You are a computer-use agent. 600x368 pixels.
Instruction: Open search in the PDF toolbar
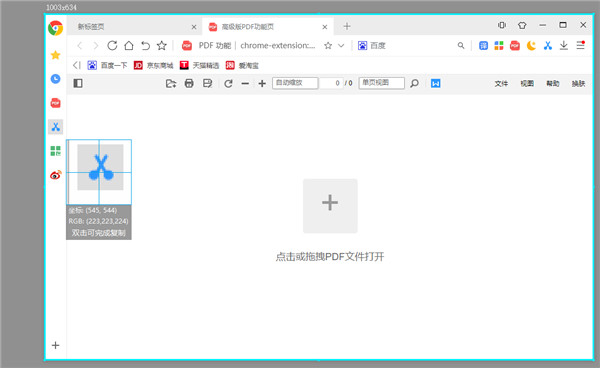click(x=414, y=83)
